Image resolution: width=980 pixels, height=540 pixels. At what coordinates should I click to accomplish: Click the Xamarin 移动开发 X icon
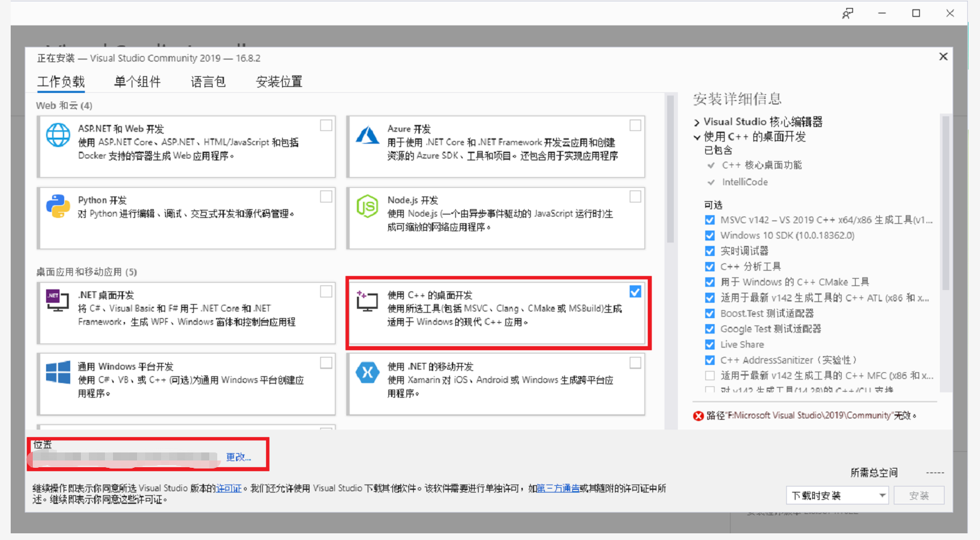[368, 372]
